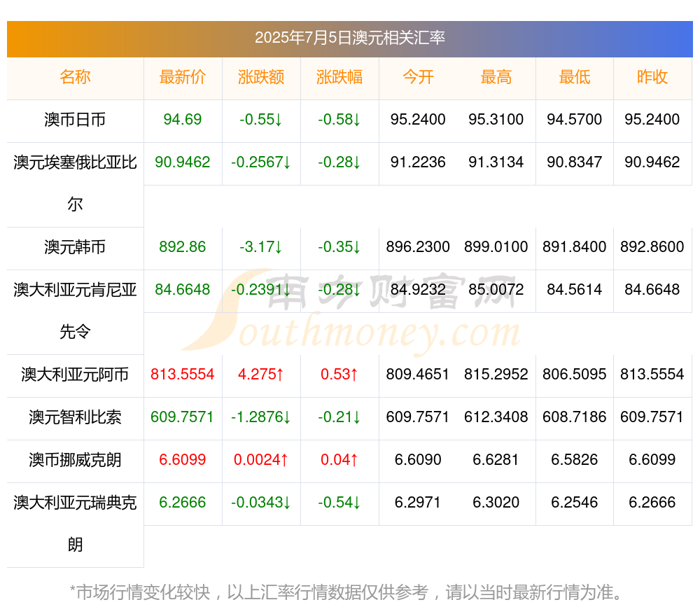Click 澳币日币 open value '95.2400'
The width and height of the screenshot is (700, 614).
418,120
